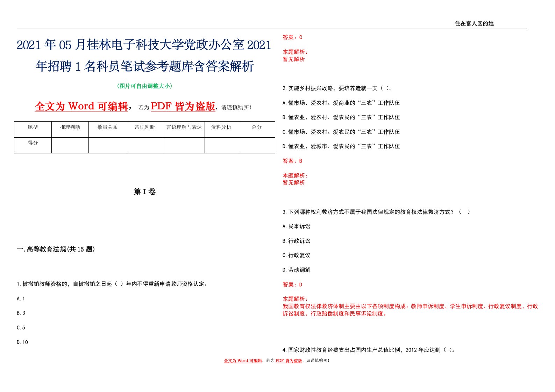Select option D.10 in question 1
This screenshot has height=392, width=555.
[22, 342]
